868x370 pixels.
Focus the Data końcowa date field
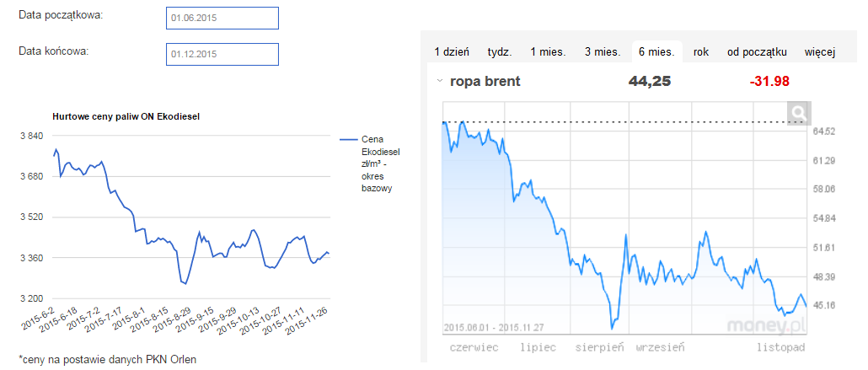(223, 54)
